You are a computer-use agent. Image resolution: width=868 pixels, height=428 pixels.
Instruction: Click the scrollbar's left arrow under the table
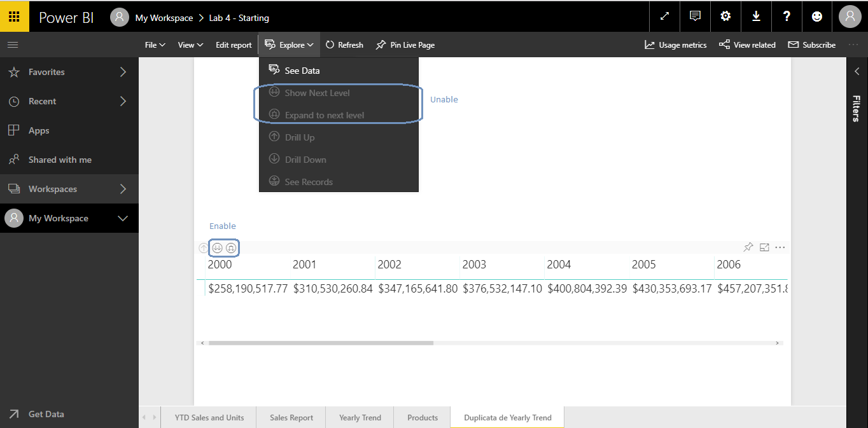coord(202,343)
